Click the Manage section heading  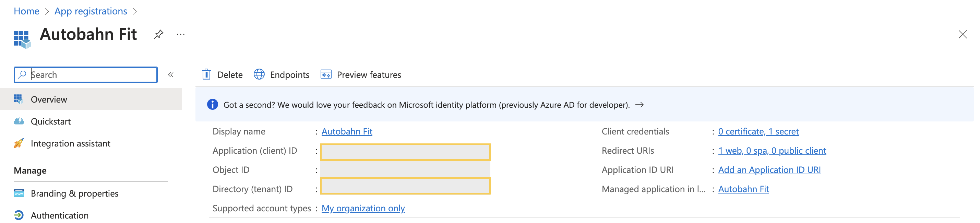click(30, 171)
